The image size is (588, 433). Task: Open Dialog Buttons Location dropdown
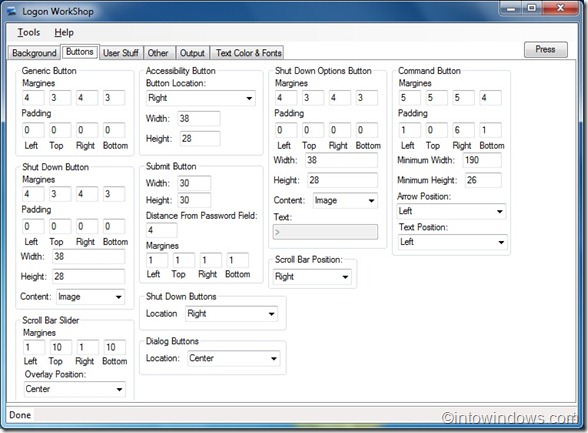pos(234,358)
